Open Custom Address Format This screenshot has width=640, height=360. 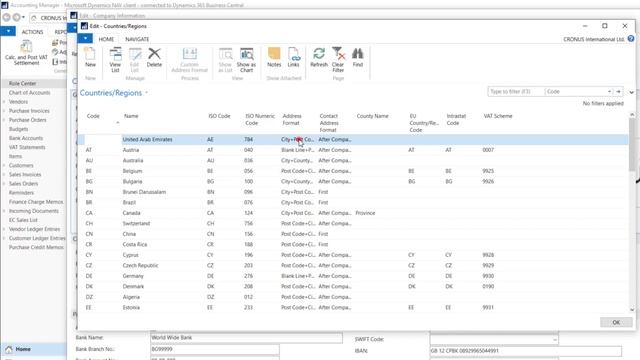(189, 60)
